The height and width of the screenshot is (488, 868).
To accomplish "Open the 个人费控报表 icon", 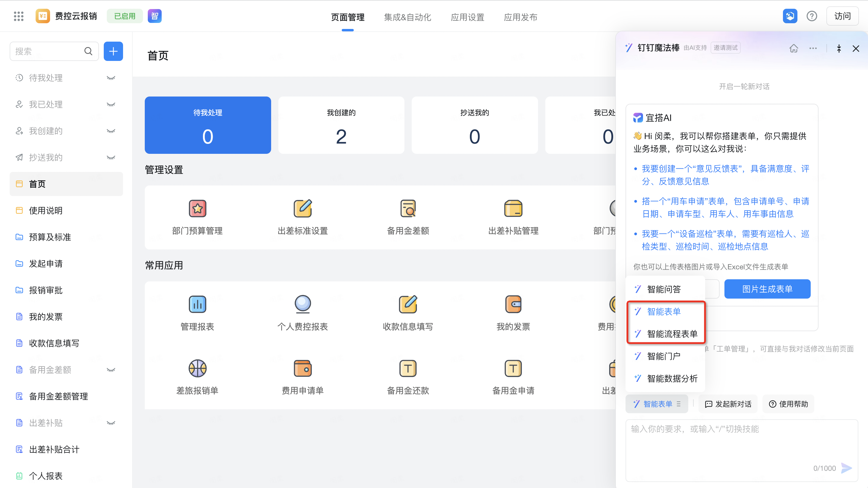I will 303,304.
